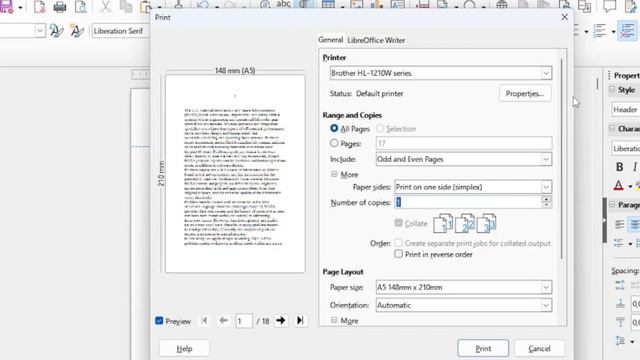Viewport: 640px width, 360px height.
Task: Open the paragraph style dropdown in toolbar
Action: point(40,31)
